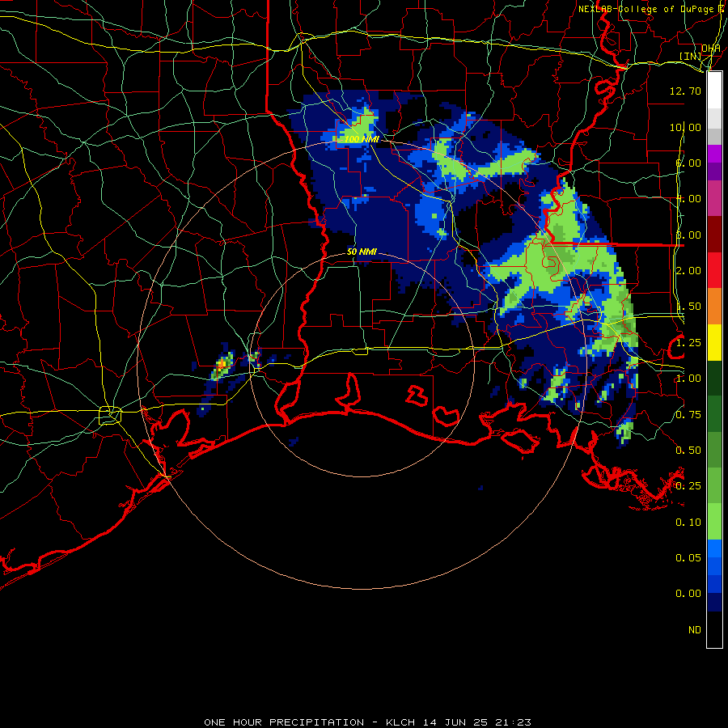The height and width of the screenshot is (728, 728).
Task: Click the white 12.70 legend swatch
Action: (714, 90)
